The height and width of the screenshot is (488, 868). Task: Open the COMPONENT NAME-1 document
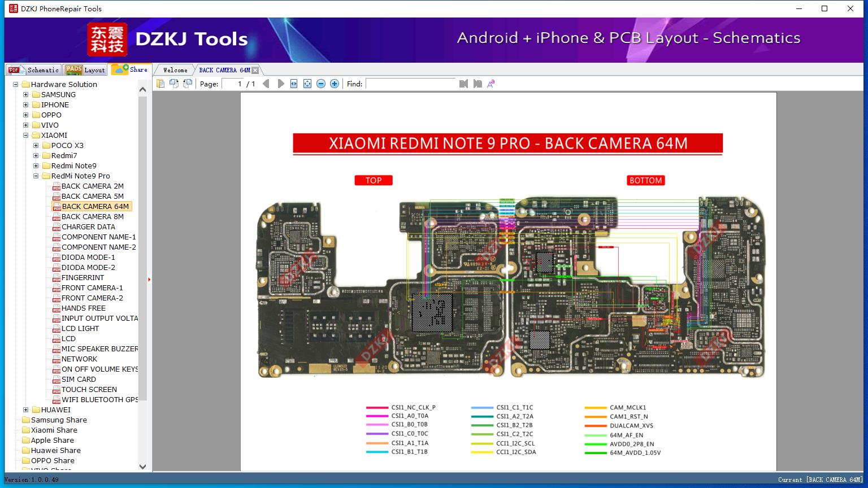pos(99,237)
